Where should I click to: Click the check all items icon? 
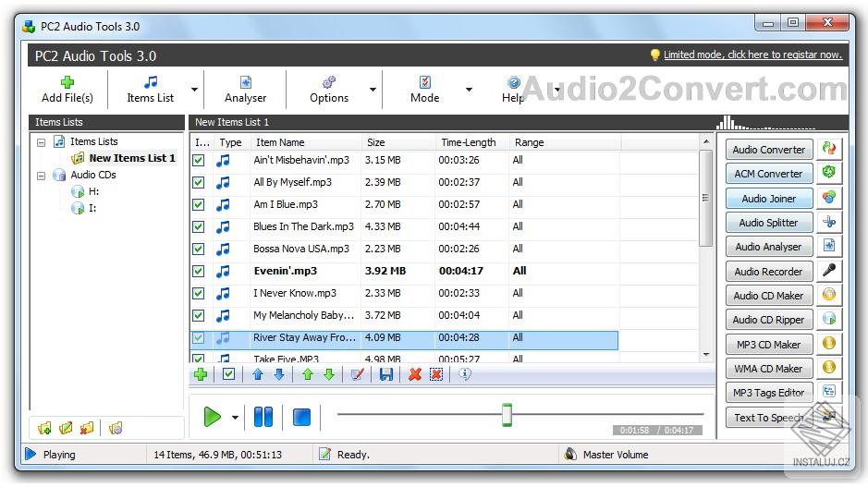tap(228, 374)
